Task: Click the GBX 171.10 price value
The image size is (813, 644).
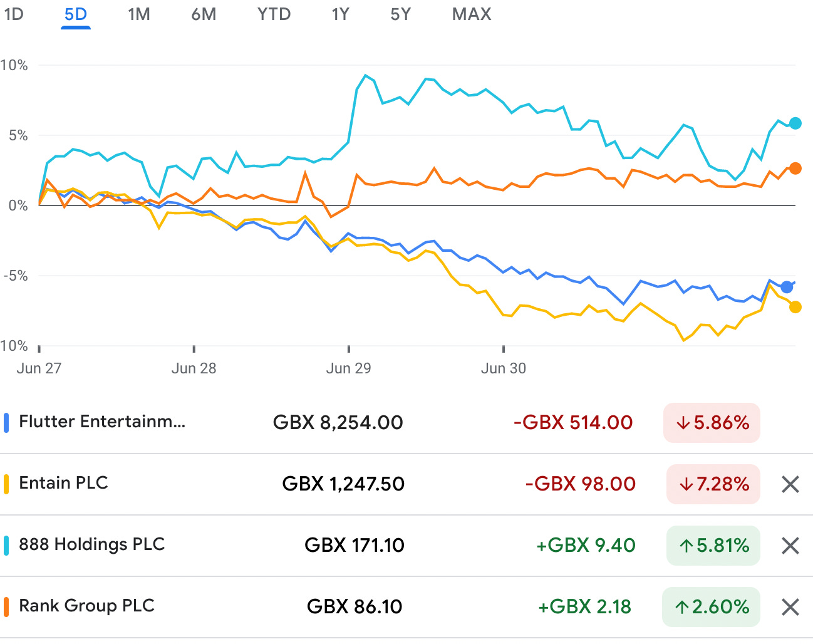Action: pyautogui.click(x=355, y=546)
